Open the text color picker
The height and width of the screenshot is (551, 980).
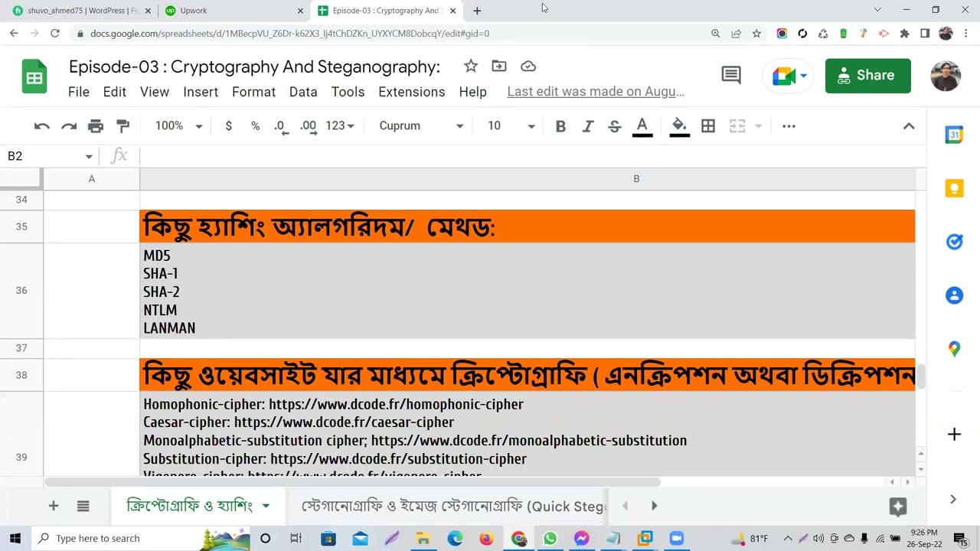642,126
